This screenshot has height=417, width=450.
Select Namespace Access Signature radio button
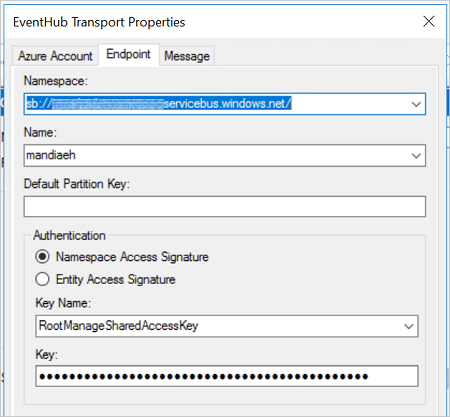pos(42,257)
